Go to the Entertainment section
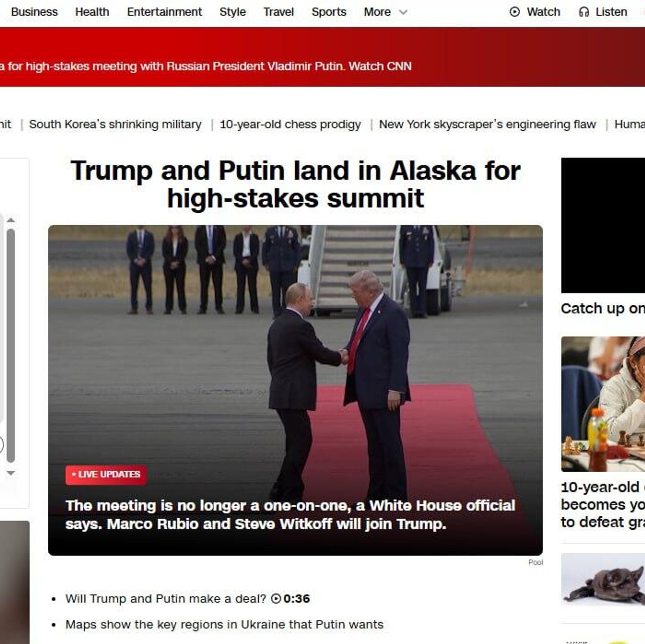The height and width of the screenshot is (644, 645). (164, 12)
